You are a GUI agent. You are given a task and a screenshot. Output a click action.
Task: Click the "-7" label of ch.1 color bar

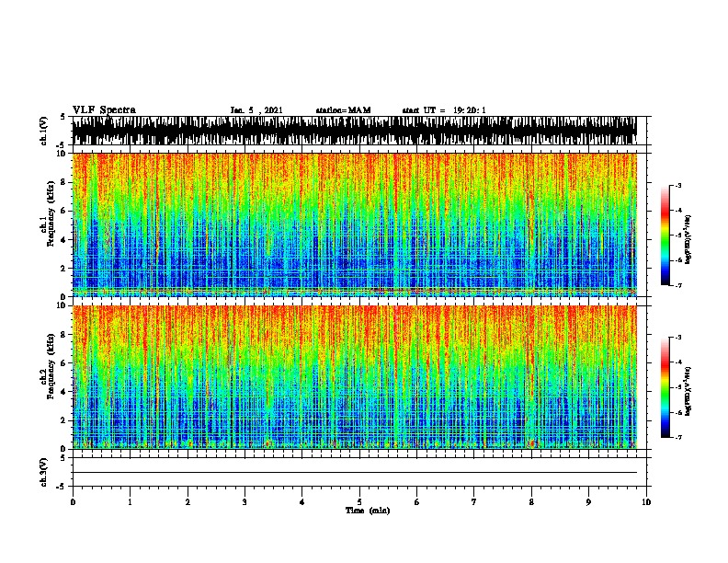pos(677,285)
